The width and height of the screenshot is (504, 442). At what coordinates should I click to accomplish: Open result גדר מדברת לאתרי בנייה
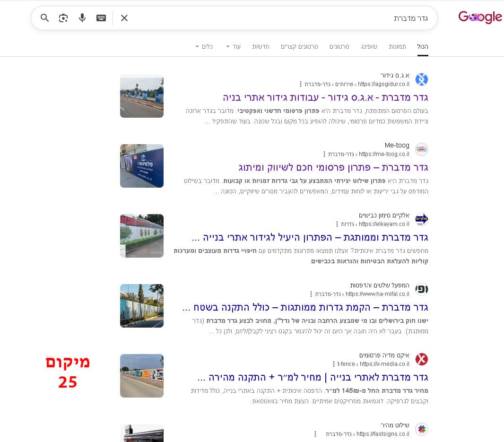(313, 377)
